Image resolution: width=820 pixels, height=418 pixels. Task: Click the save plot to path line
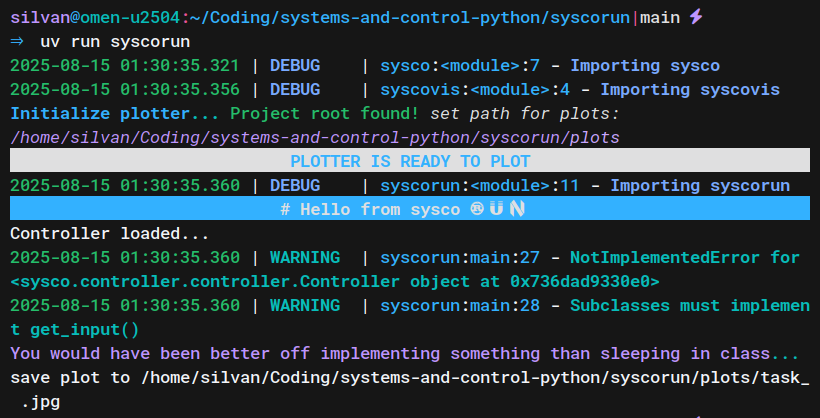410,378
